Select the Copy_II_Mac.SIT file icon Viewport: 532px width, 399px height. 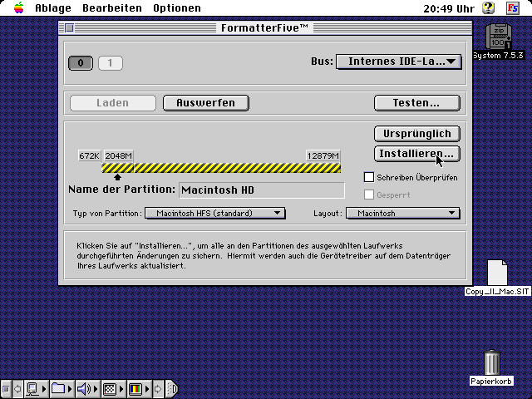[497, 273]
